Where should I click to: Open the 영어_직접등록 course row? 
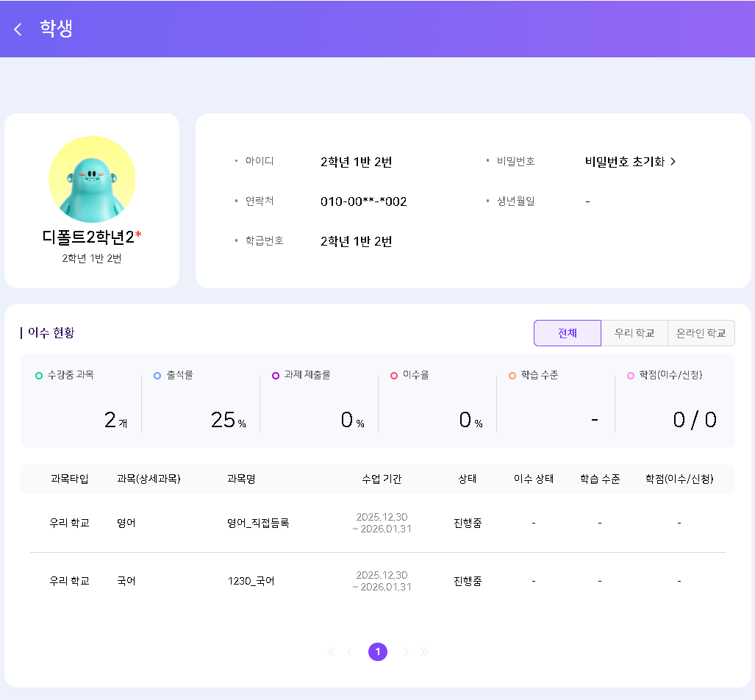(x=258, y=523)
